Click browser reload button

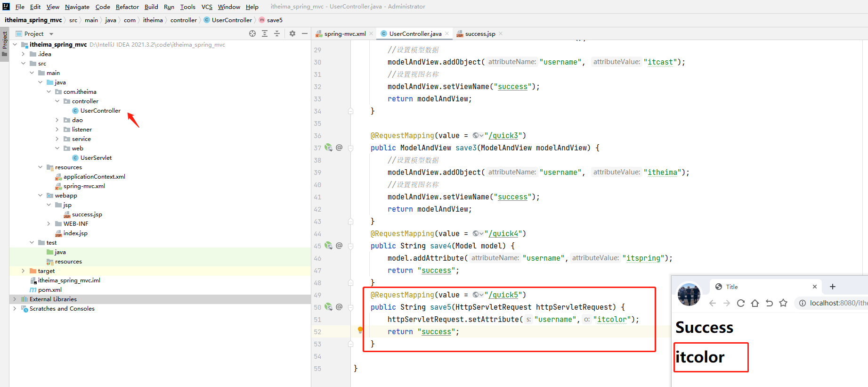click(741, 303)
